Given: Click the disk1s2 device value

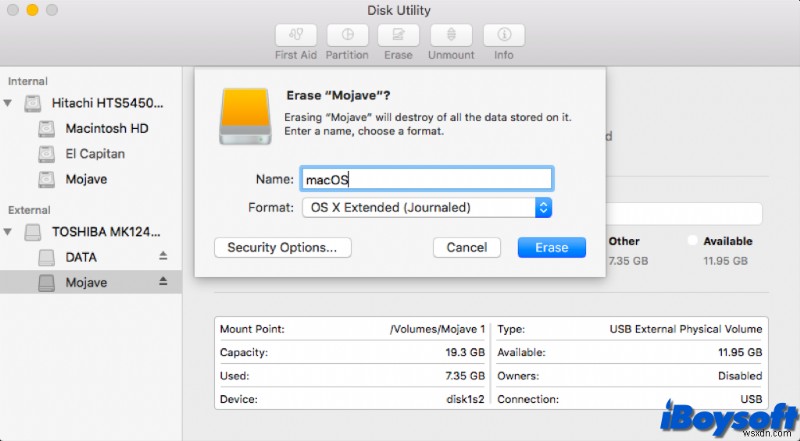Looking at the screenshot, I should (465, 400).
